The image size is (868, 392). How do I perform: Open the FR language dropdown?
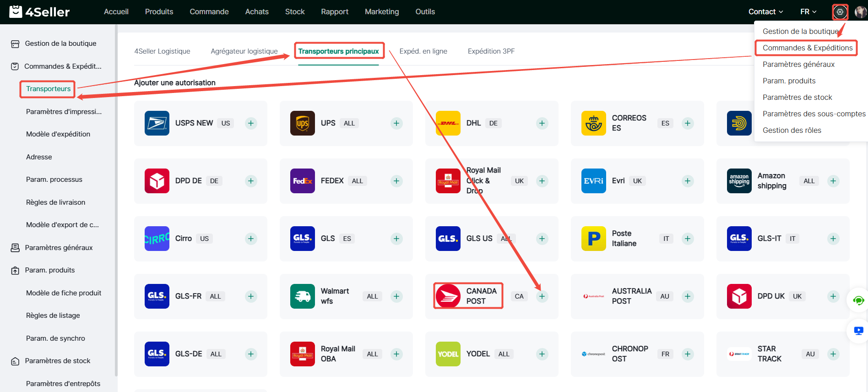point(808,12)
